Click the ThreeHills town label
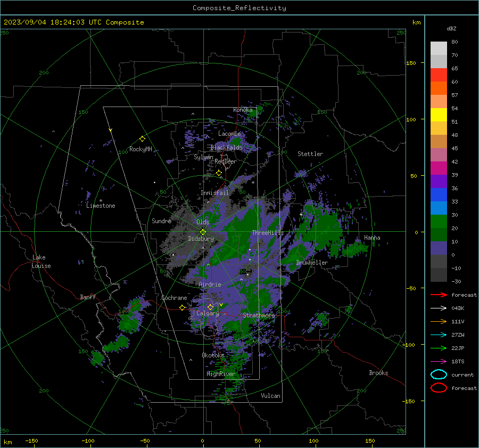Screen dimensions: 479x448 click(x=268, y=233)
